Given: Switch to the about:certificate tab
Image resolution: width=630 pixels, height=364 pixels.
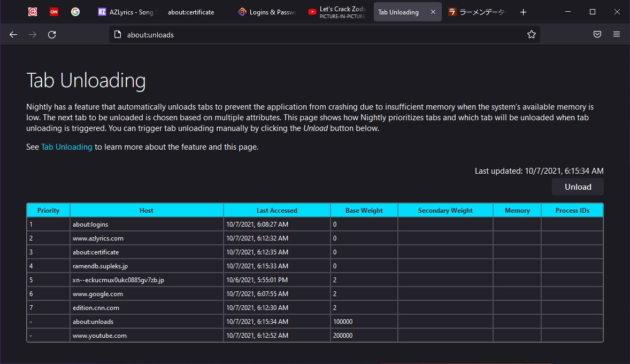Looking at the screenshot, I should (191, 12).
